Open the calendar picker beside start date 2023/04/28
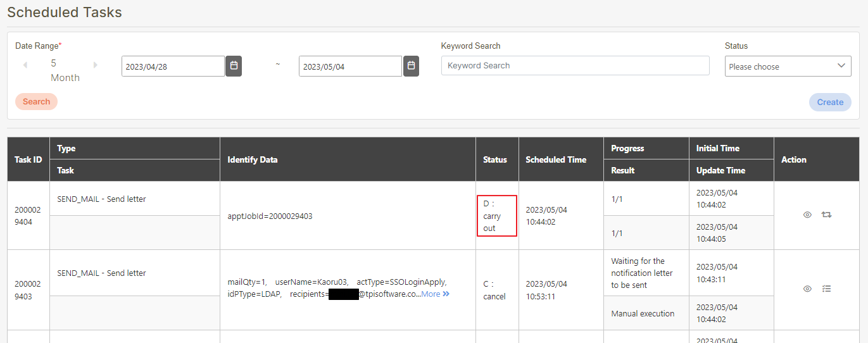The height and width of the screenshot is (343, 868). pyautogui.click(x=234, y=66)
